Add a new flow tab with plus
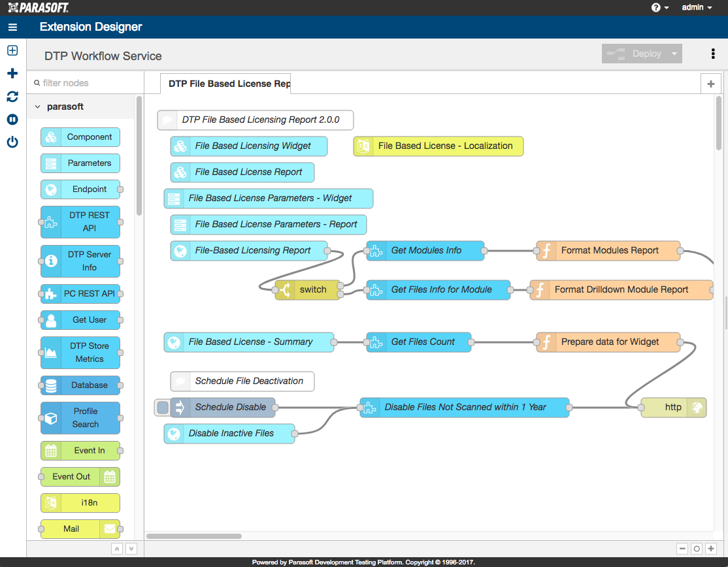The height and width of the screenshot is (567, 728). point(711,84)
